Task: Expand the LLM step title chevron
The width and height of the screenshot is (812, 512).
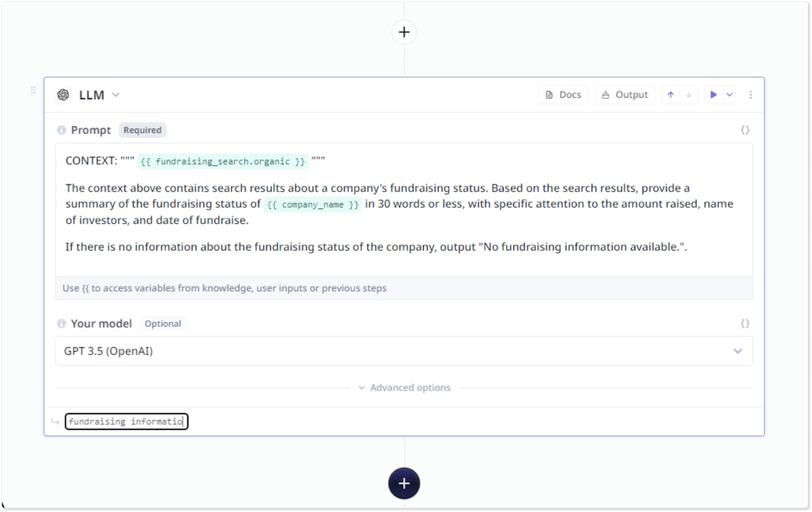Action: [x=116, y=95]
